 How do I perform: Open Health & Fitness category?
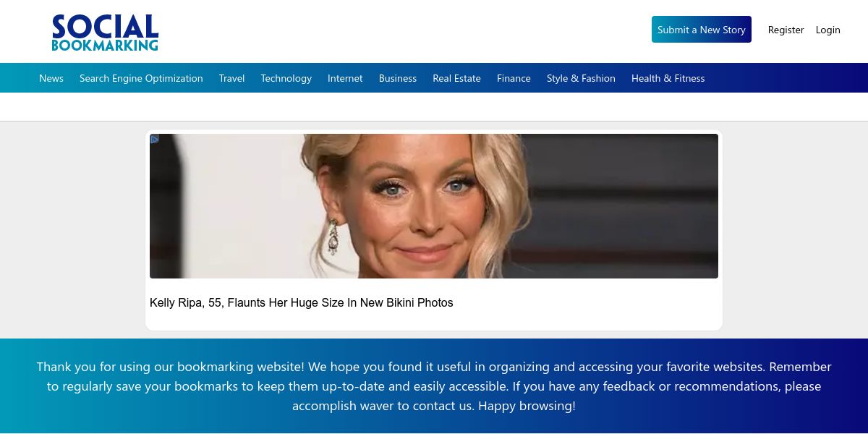point(668,78)
